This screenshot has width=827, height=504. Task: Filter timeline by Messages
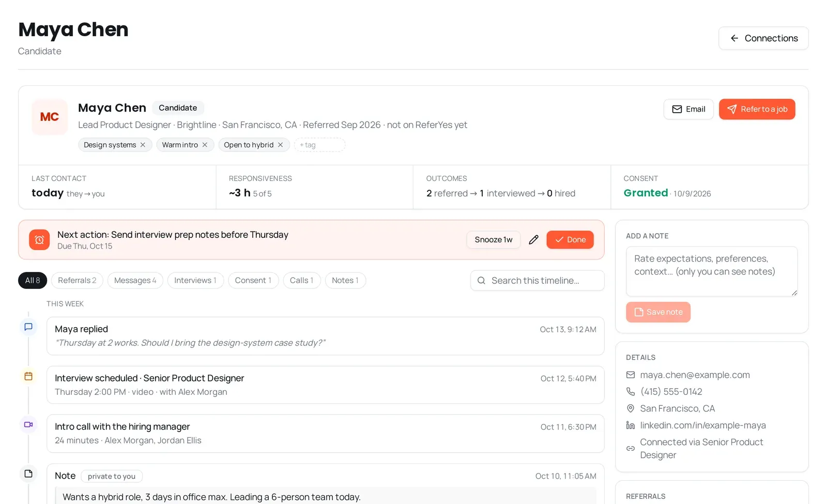[x=135, y=280]
